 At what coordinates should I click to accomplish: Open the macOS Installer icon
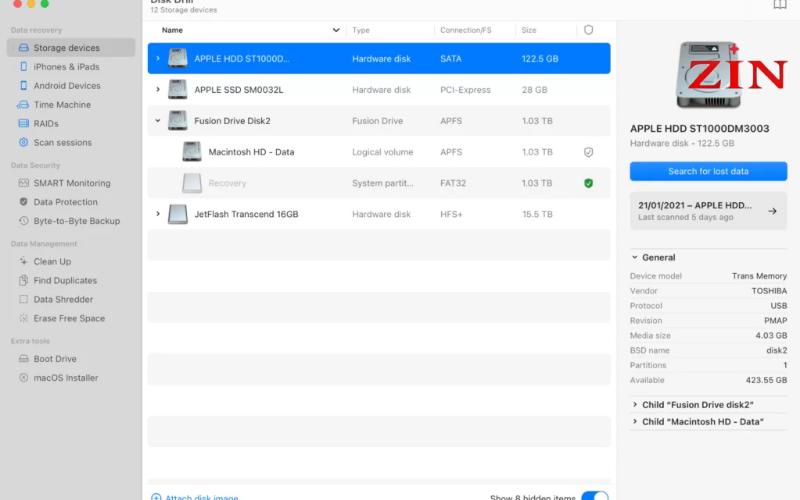pyautogui.click(x=23, y=378)
